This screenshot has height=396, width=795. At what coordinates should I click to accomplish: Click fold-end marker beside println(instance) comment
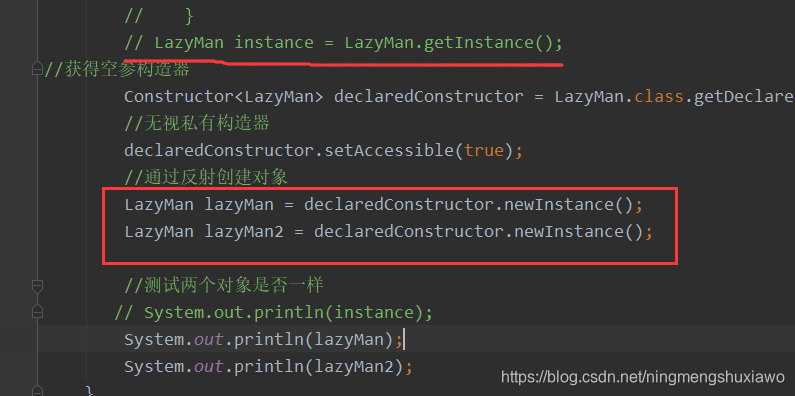[38, 312]
